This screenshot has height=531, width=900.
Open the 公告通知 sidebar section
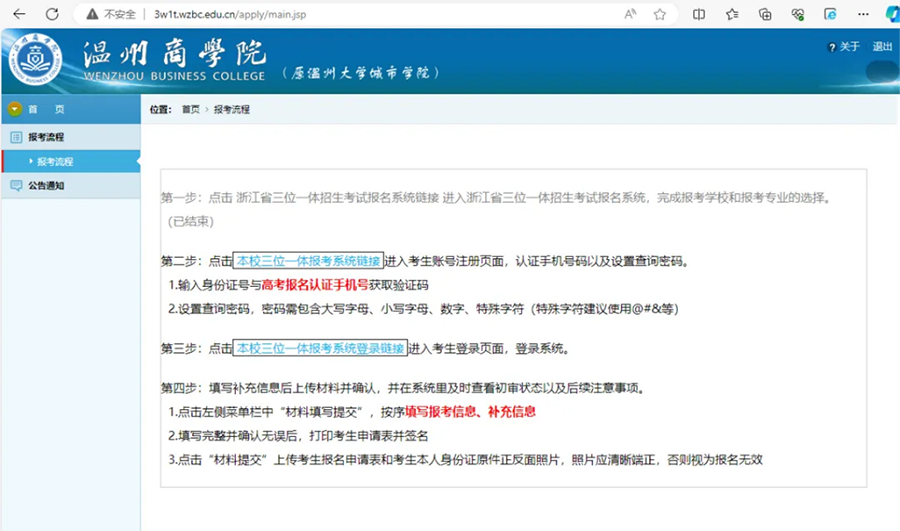pos(71,185)
